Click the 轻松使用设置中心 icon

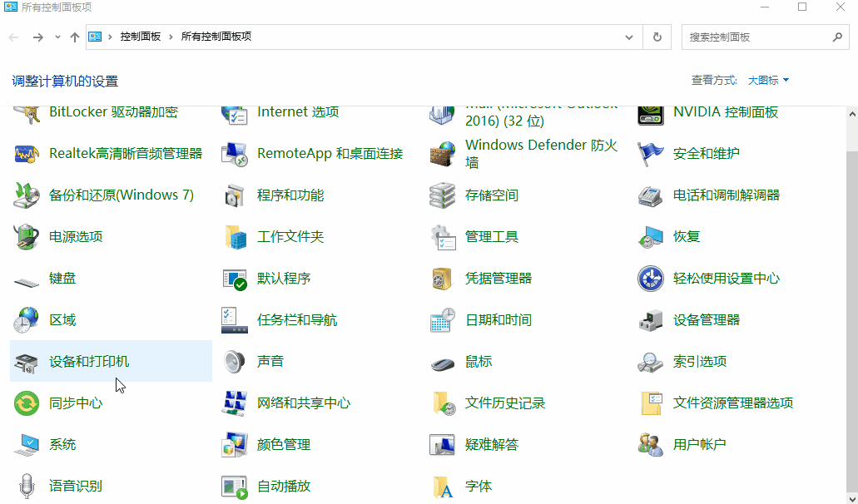coord(650,279)
